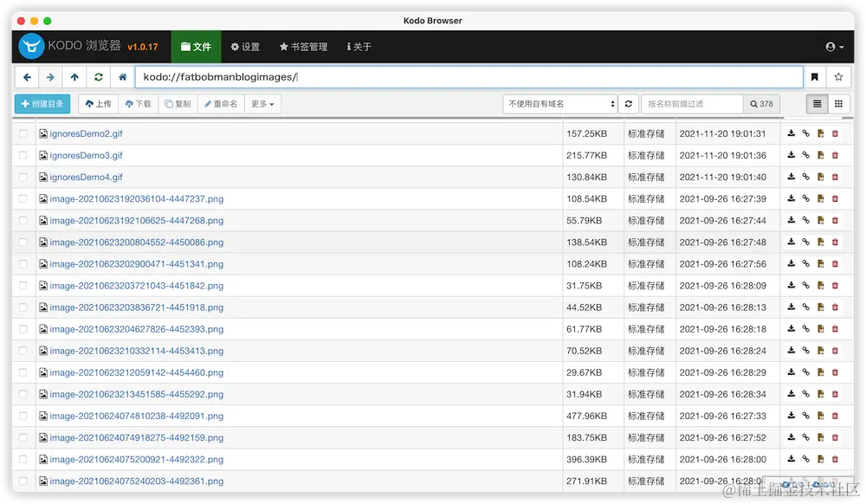Click the 上传 upload button
The height and width of the screenshot is (504, 866).
pyautogui.click(x=99, y=104)
